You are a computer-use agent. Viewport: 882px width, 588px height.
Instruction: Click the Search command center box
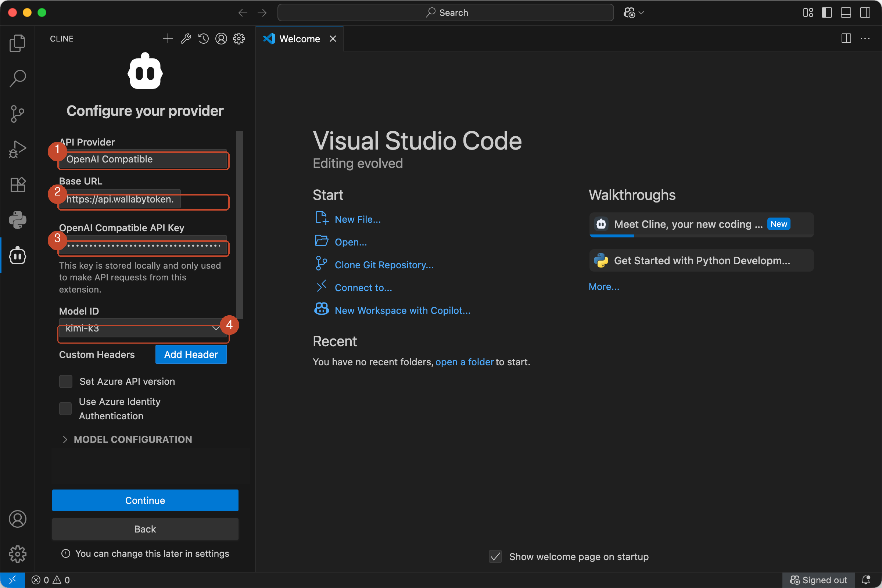click(x=445, y=13)
